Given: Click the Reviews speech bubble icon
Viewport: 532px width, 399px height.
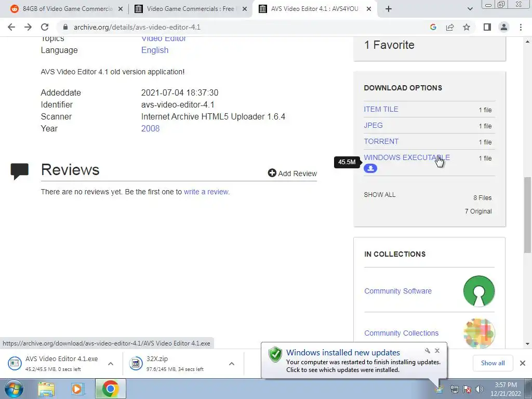Looking at the screenshot, I should coord(20,171).
